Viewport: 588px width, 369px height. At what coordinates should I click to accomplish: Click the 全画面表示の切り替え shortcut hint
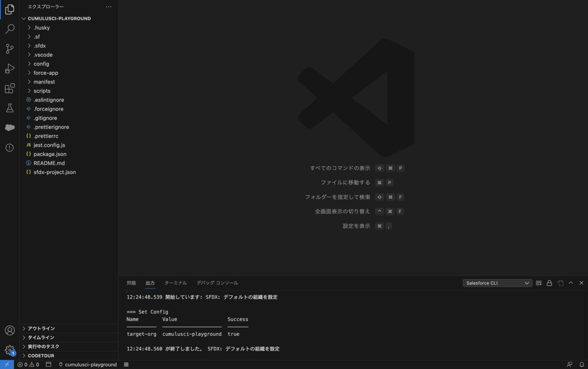pos(343,212)
